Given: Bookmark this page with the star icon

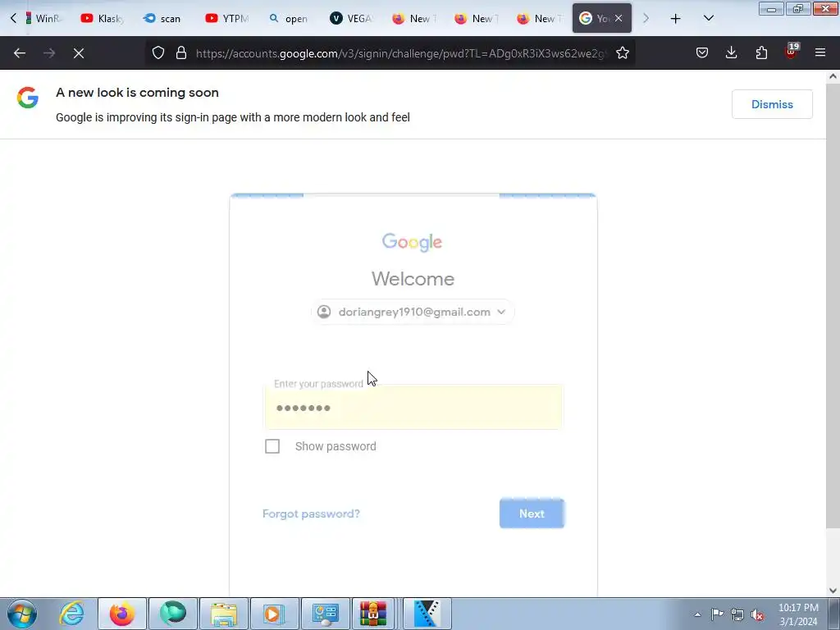Looking at the screenshot, I should (622, 53).
